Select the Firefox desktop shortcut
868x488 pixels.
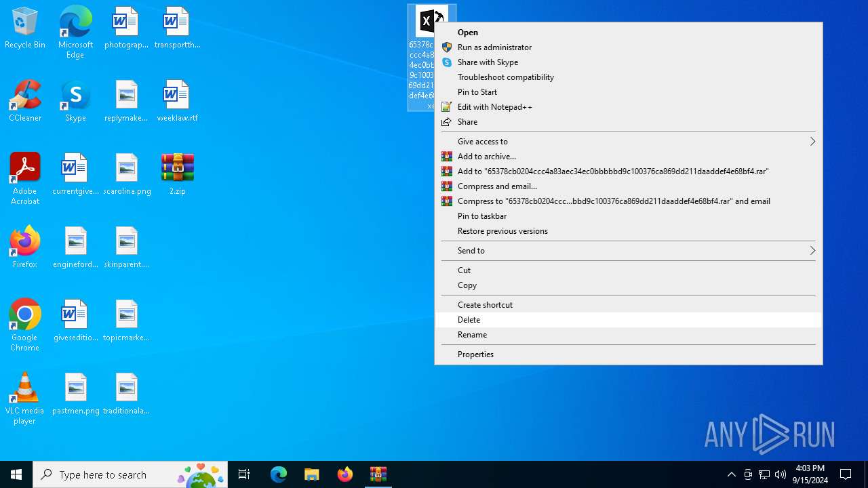pyautogui.click(x=25, y=247)
